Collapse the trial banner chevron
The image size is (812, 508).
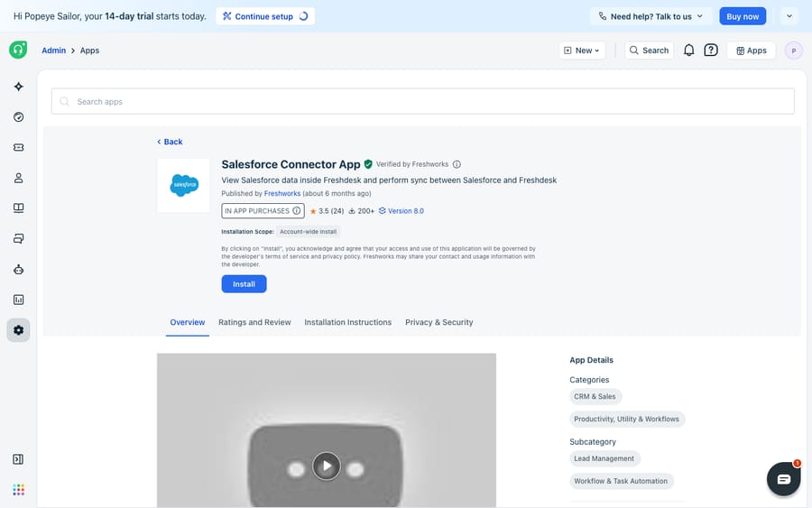click(789, 16)
